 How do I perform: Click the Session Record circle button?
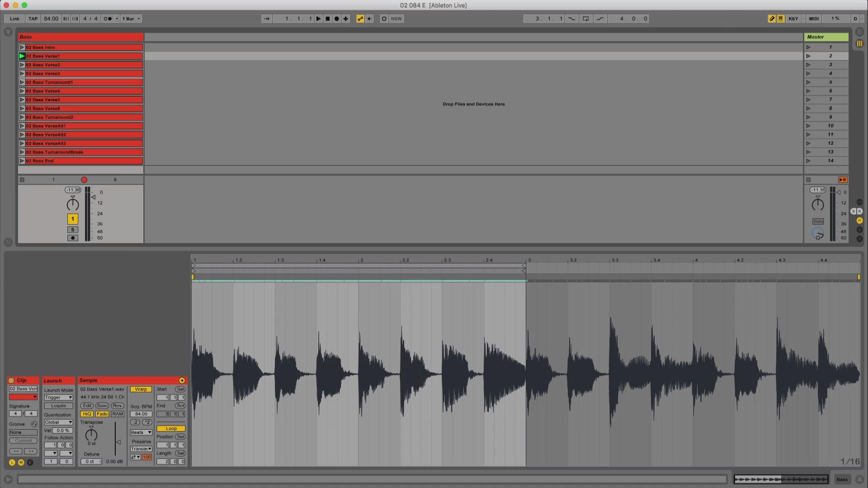[x=384, y=19]
